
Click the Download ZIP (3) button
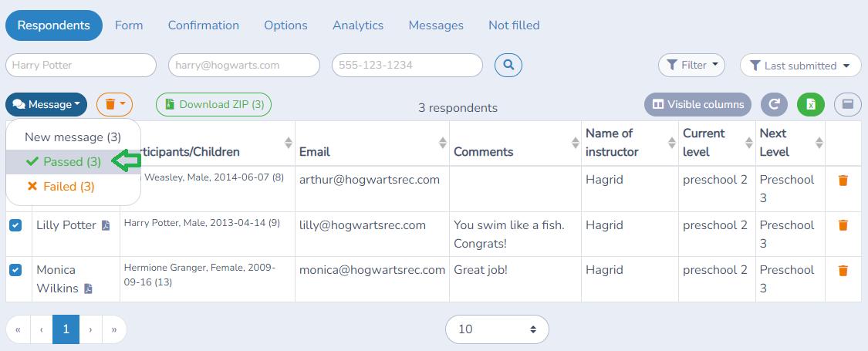click(214, 104)
